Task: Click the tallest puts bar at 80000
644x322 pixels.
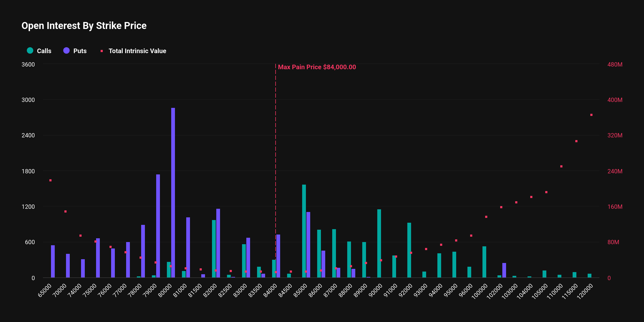Action: click(x=173, y=192)
